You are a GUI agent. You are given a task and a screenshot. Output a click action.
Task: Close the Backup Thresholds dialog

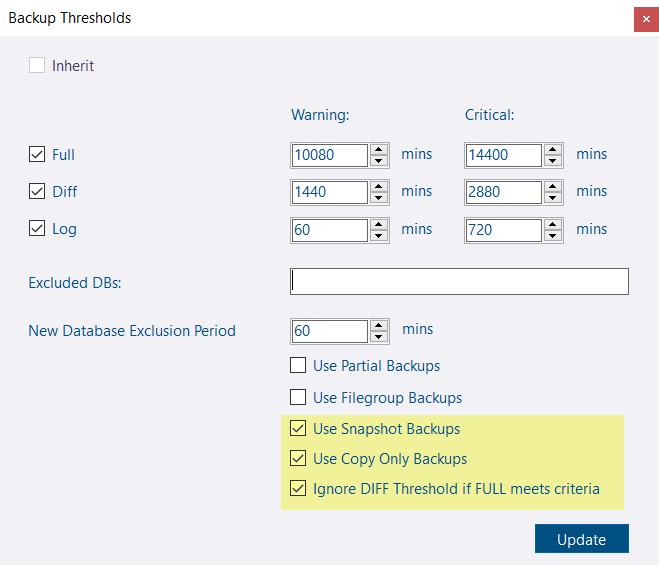646,19
